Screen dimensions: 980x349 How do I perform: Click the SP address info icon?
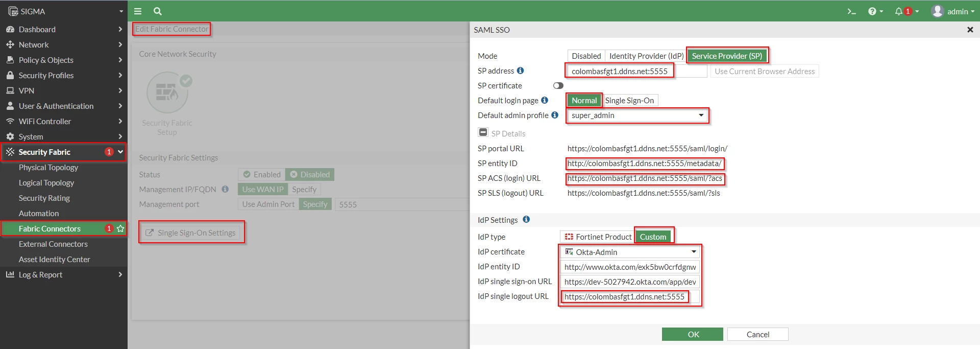tap(520, 71)
